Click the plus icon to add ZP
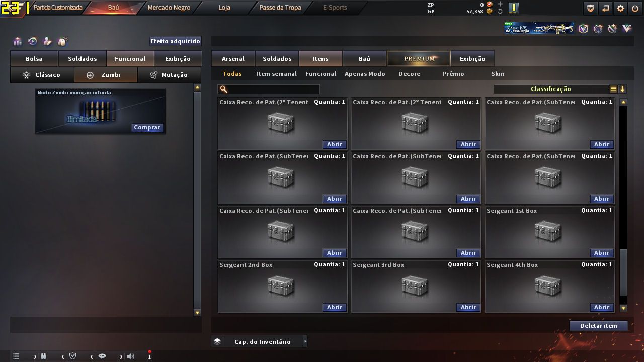Image resolution: width=644 pixels, height=362 pixels. (x=500, y=4)
